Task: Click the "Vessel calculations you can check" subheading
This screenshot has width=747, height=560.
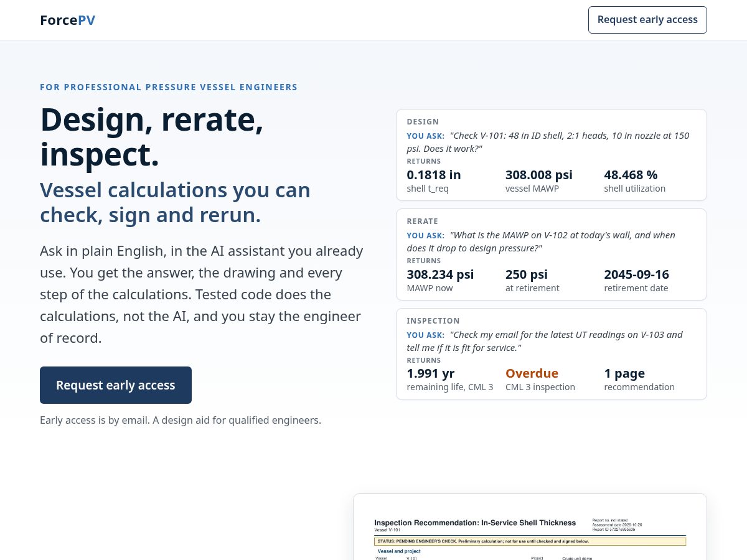Action: click(x=175, y=202)
